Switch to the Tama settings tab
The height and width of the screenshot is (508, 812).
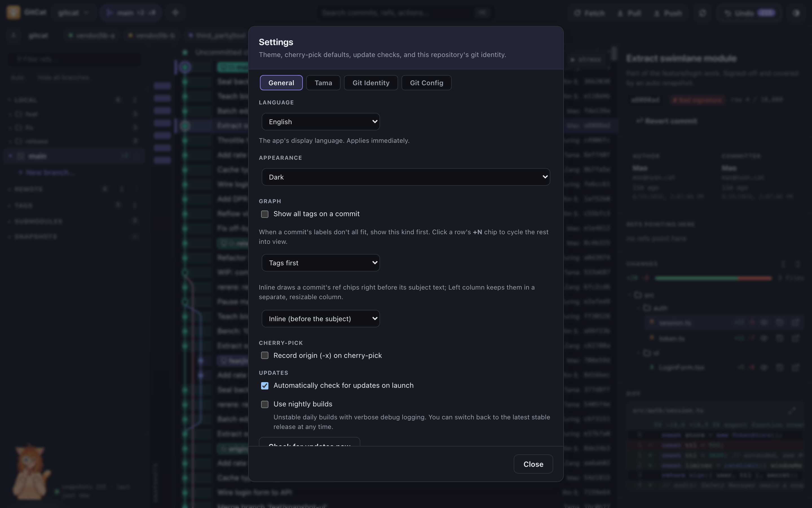click(x=323, y=83)
